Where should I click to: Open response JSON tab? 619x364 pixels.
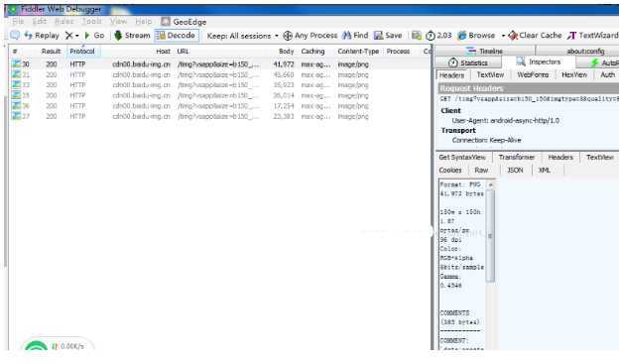tap(515, 171)
